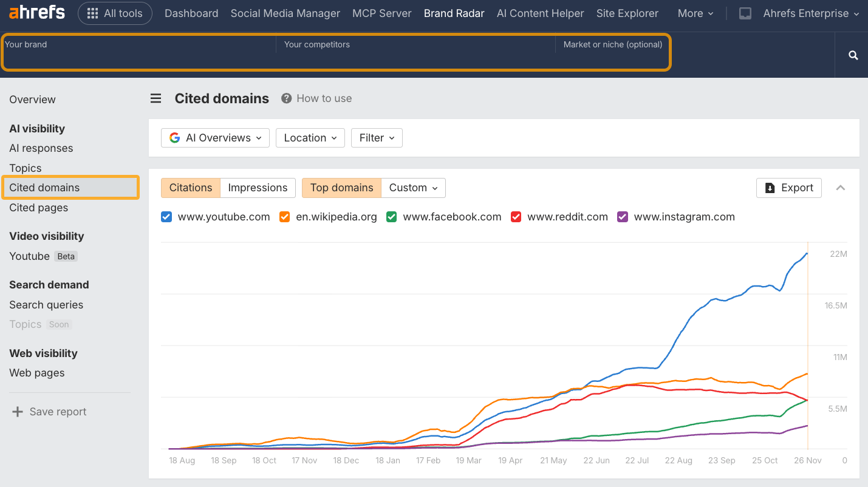This screenshot has width=868, height=487.
Task: Open the Custom domains dropdown
Action: 413,188
